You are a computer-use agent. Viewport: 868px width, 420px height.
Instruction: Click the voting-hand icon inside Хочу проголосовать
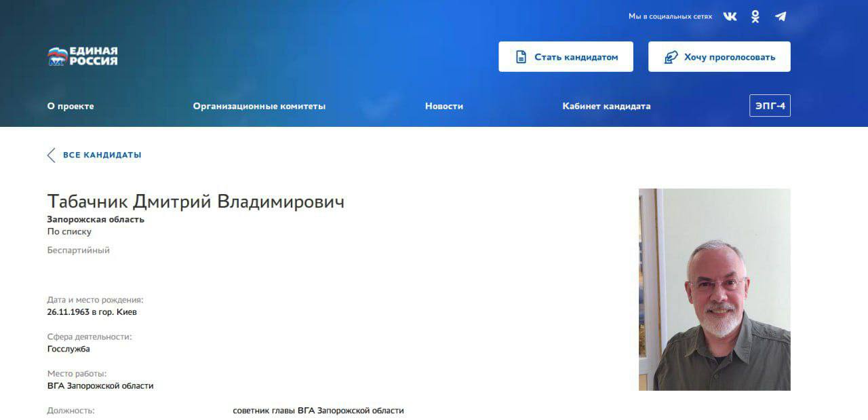pyautogui.click(x=671, y=57)
